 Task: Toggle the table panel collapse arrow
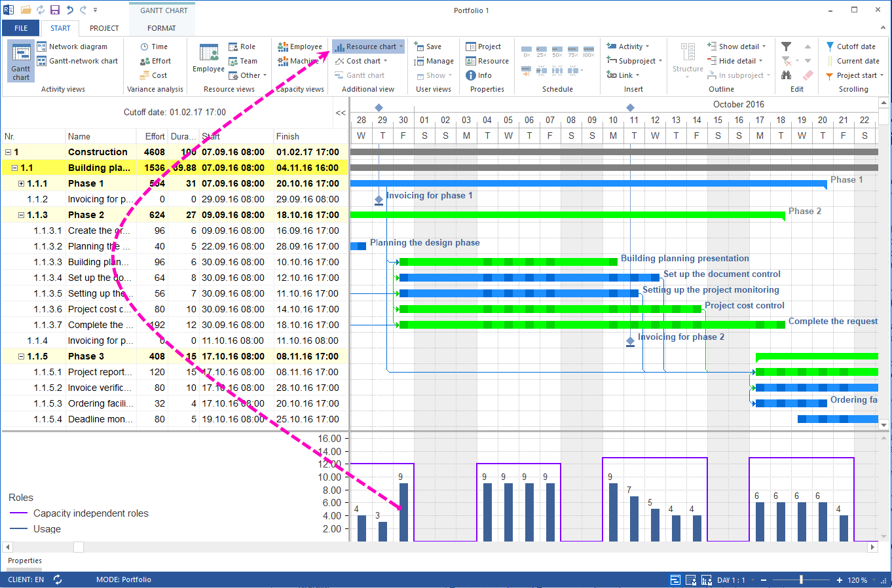340,113
